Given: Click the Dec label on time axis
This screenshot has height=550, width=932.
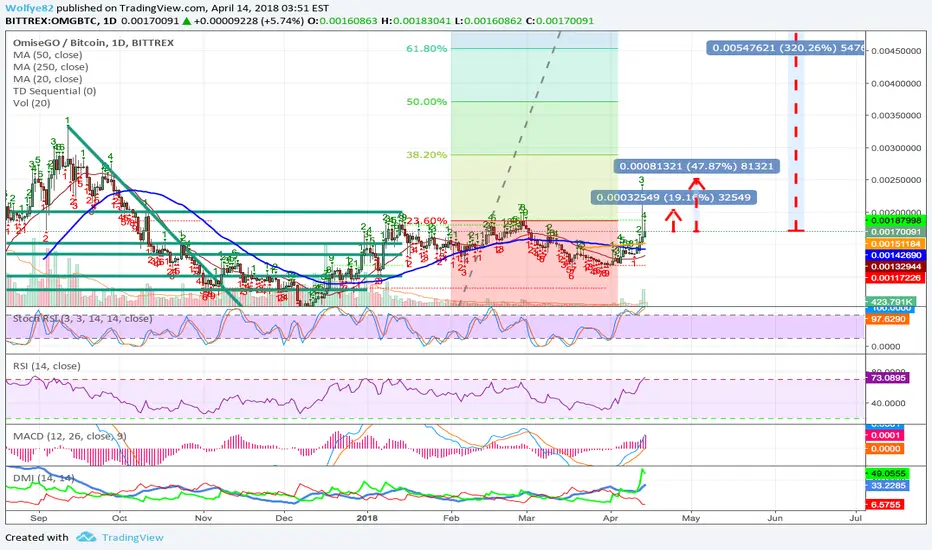Looking at the screenshot, I should tap(284, 518).
